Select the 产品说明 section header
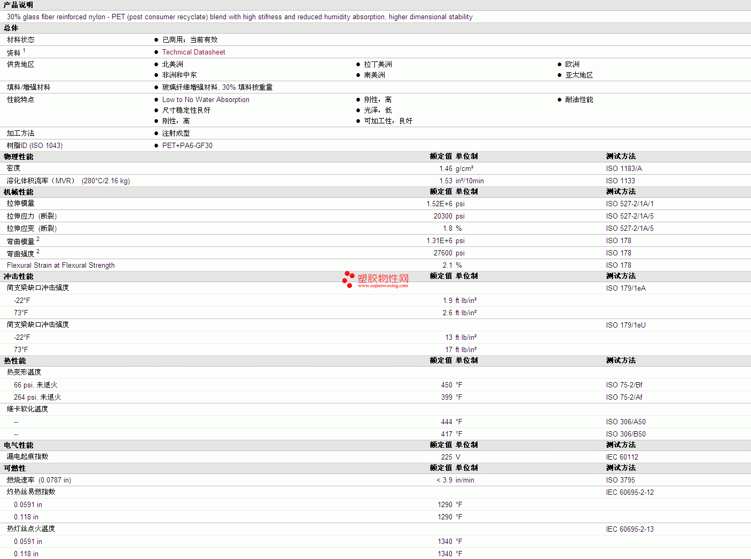 [18, 5]
